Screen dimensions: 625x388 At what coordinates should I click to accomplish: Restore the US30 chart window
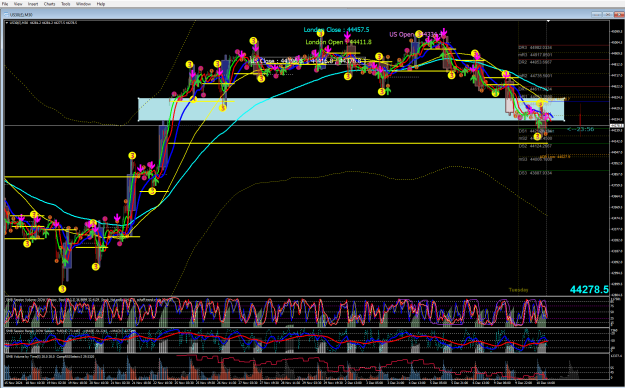pos(607,14)
